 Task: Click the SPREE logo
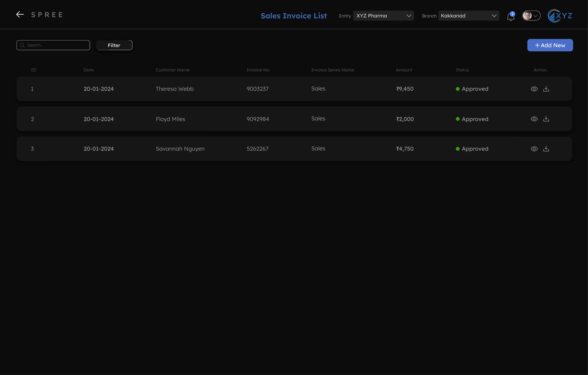click(47, 14)
